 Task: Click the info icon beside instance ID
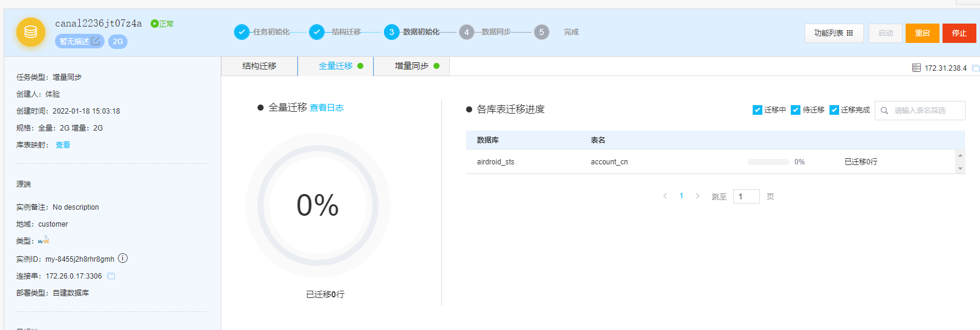pyautogui.click(x=123, y=258)
